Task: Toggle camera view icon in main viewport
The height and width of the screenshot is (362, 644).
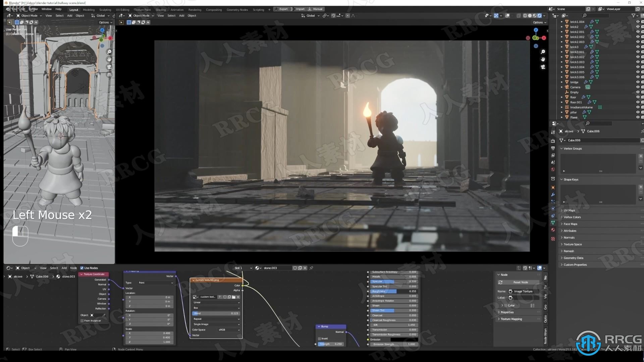Action: pos(543,67)
